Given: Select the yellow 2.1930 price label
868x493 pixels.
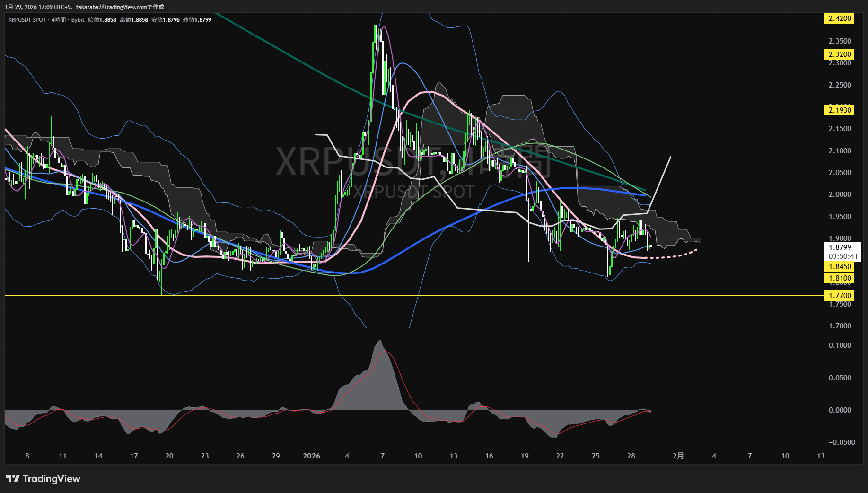Looking at the screenshot, I should pyautogui.click(x=840, y=110).
